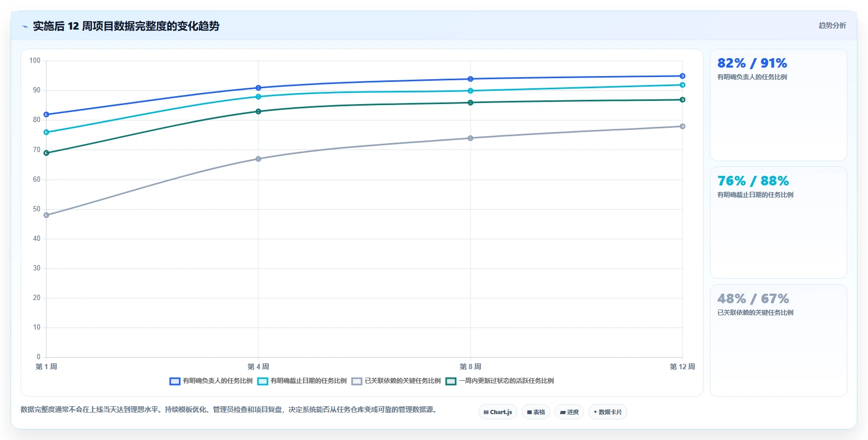This screenshot has width=868, height=440.
Task: Toggle legend 一周内更新过状态的活跃任务比例 series
Action: click(x=500, y=381)
